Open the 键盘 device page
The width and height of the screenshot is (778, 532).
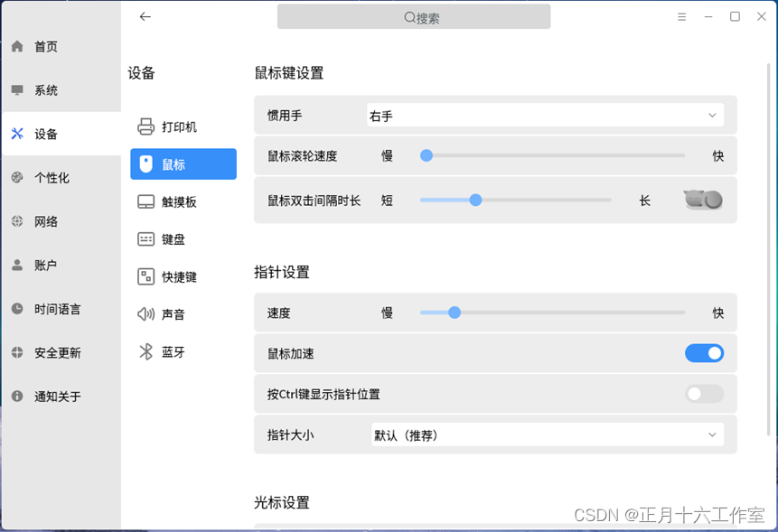(183, 239)
